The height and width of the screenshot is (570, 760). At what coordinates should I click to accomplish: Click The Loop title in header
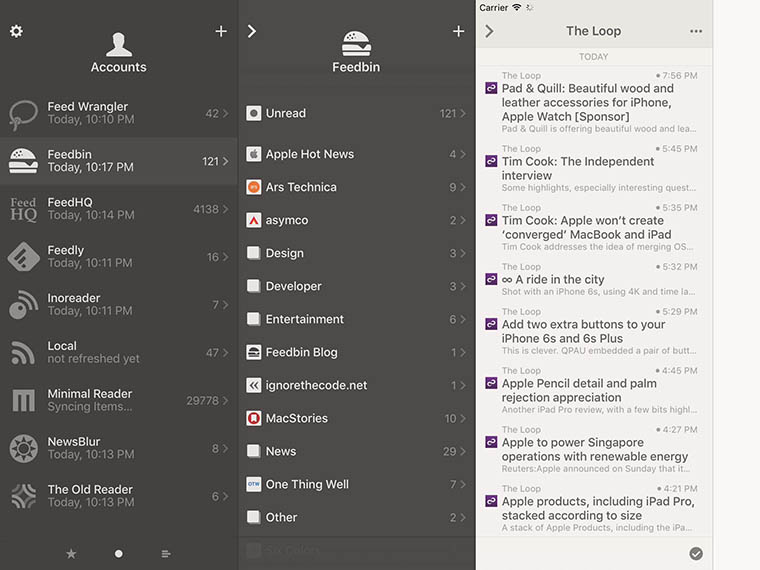(x=593, y=31)
